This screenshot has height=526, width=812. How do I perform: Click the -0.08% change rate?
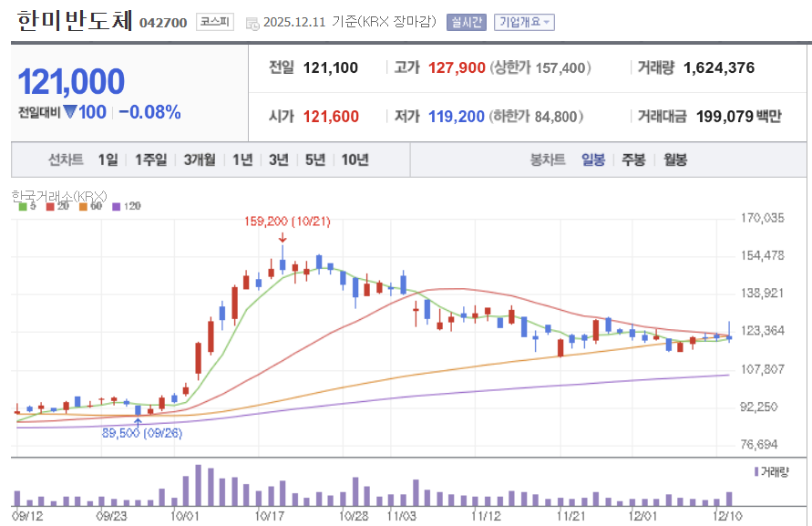pyautogui.click(x=149, y=112)
